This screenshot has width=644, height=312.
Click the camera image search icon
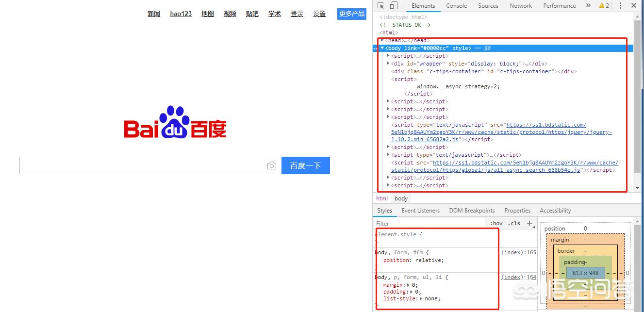tap(272, 166)
